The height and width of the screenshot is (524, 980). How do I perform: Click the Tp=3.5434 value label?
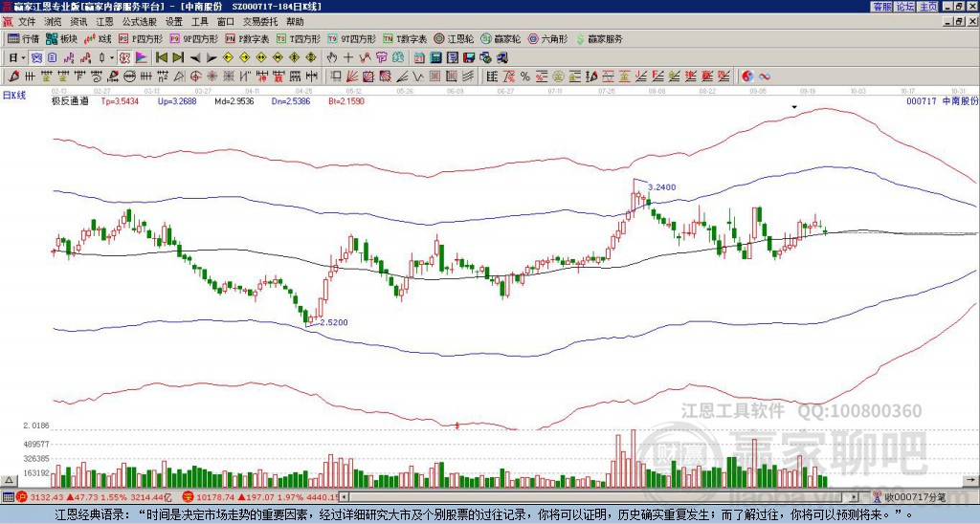(x=120, y=100)
